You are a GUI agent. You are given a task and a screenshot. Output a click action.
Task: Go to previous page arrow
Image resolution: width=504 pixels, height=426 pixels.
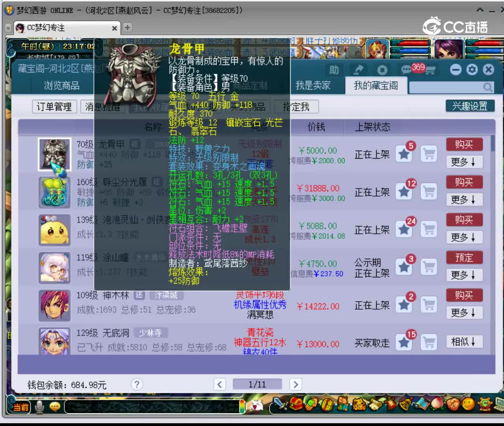click(x=220, y=384)
